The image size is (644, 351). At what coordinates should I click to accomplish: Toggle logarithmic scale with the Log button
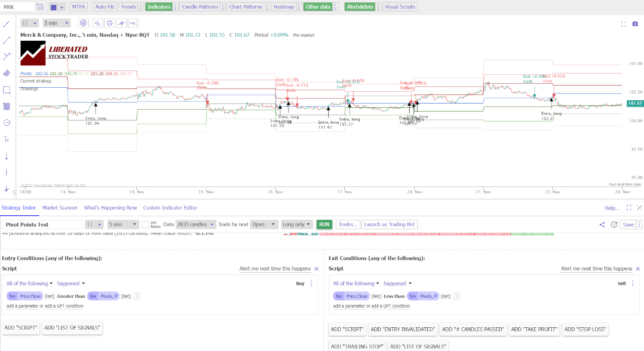tap(131, 23)
